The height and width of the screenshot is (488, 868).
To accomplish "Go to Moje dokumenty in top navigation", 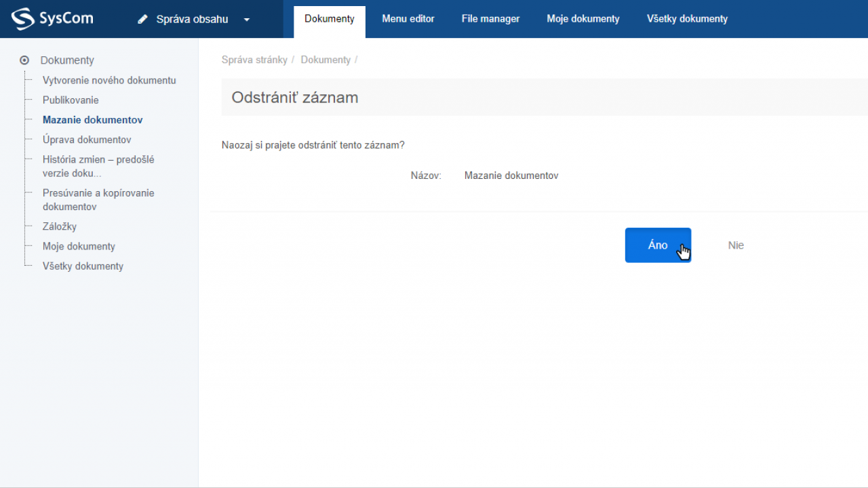I will tap(583, 19).
